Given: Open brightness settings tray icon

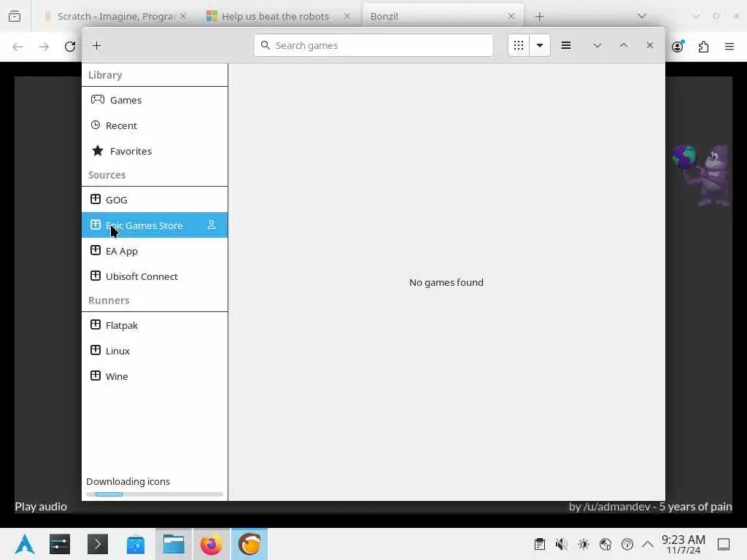Looking at the screenshot, I should [x=584, y=544].
